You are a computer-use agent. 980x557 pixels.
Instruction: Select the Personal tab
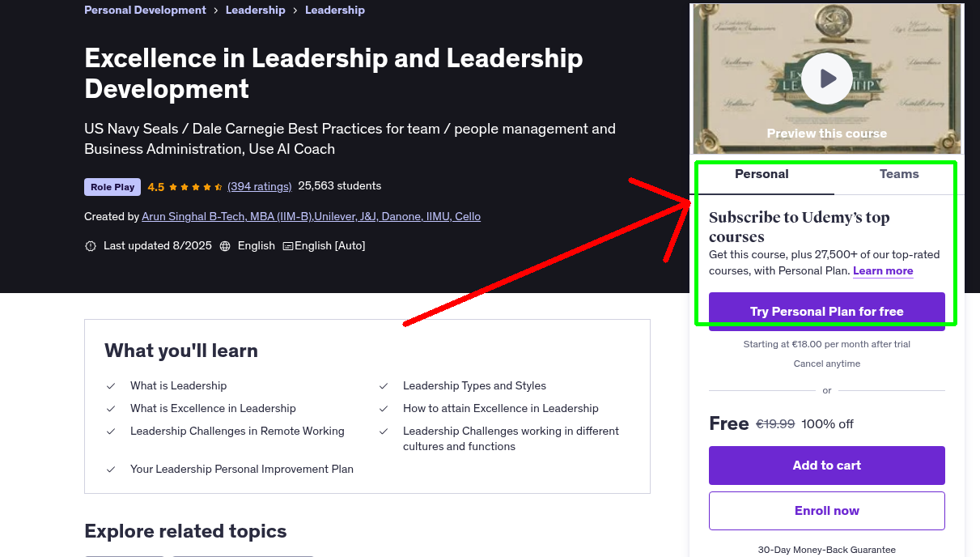[x=762, y=173]
